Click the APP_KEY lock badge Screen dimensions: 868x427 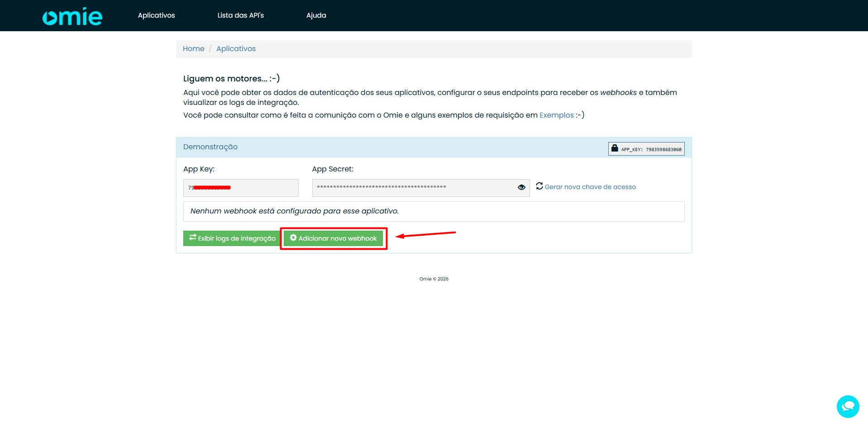[x=646, y=149]
